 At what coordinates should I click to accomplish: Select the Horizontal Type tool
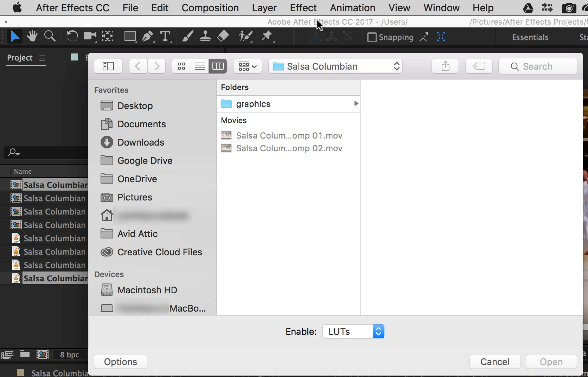click(x=165, y=36)
